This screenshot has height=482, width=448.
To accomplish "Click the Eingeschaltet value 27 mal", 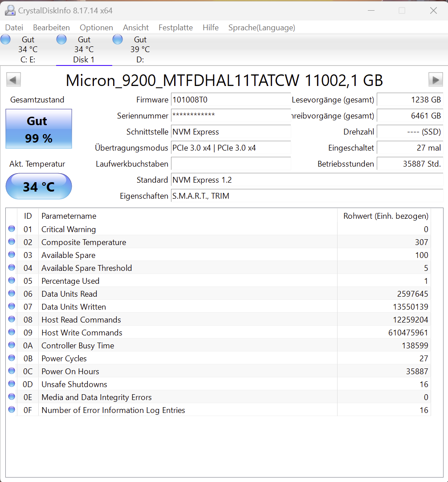I will coord(410,147).
